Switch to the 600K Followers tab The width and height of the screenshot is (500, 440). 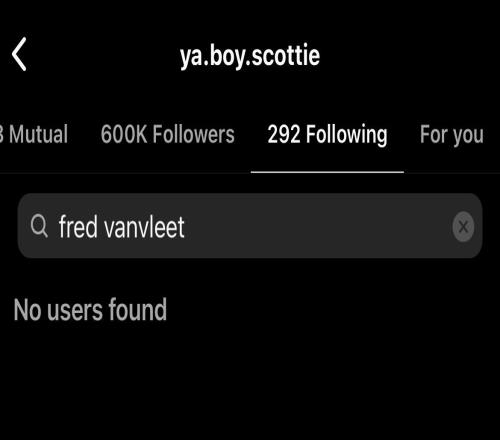[168, 134]
